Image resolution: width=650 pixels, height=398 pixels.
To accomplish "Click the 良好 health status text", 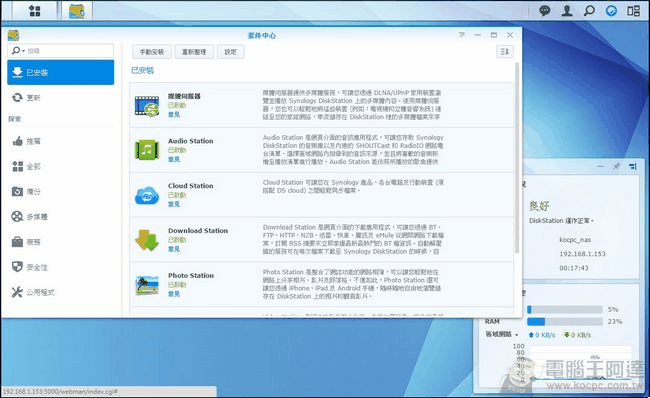I will 539,206.
